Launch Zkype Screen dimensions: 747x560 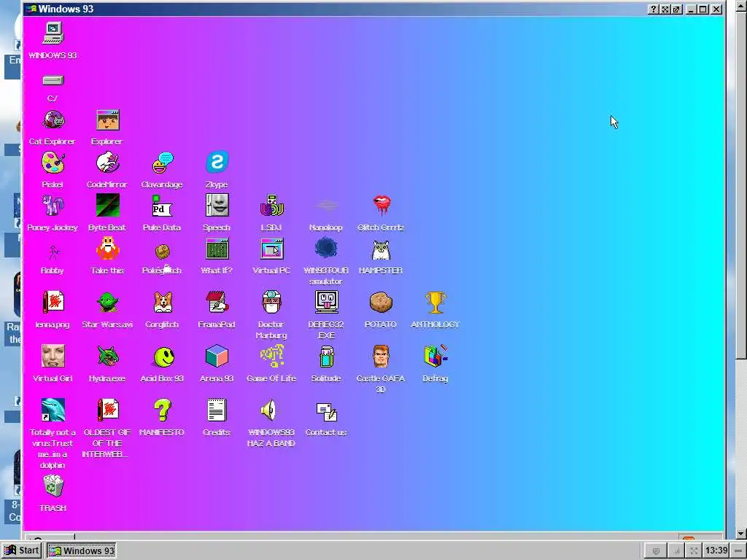(217, 163)
